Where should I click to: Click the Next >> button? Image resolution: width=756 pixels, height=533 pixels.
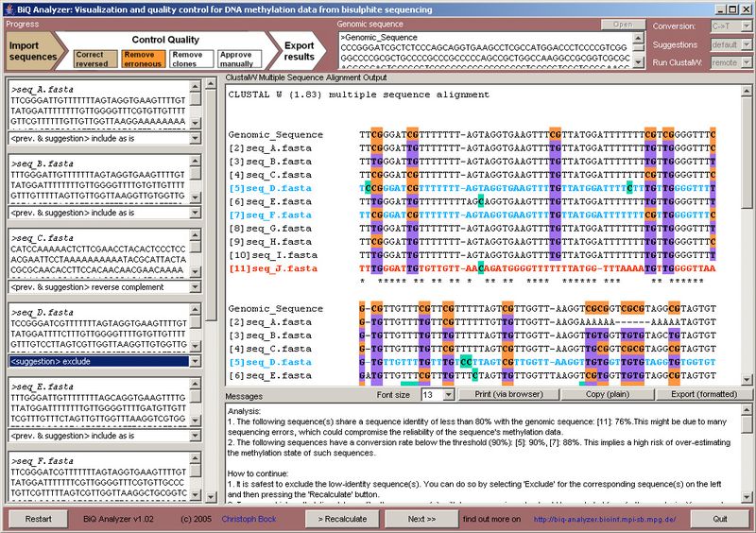click(x=422, y=519)
